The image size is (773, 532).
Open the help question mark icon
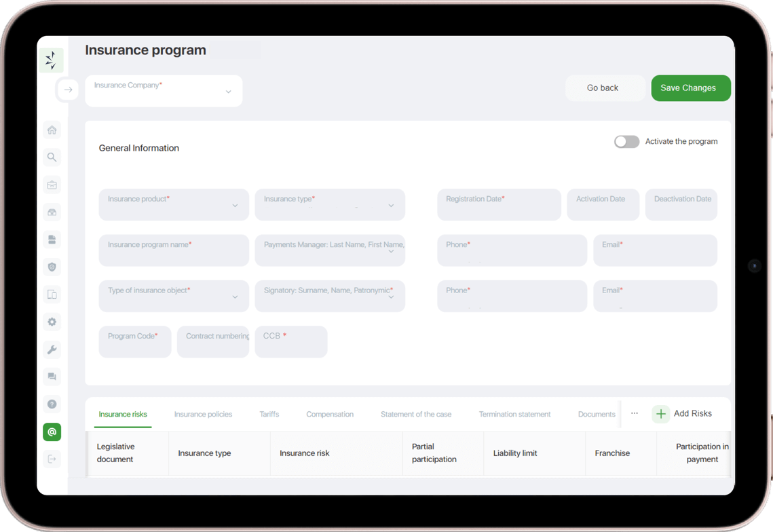(x=52, y=404)
